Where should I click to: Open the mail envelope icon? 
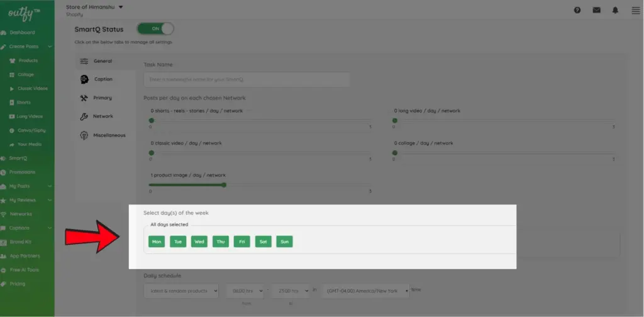(597, 10)
